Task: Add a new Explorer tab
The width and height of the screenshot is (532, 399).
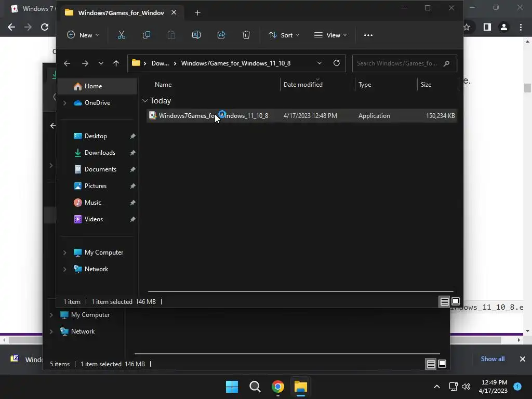Action: pos(198,13)
